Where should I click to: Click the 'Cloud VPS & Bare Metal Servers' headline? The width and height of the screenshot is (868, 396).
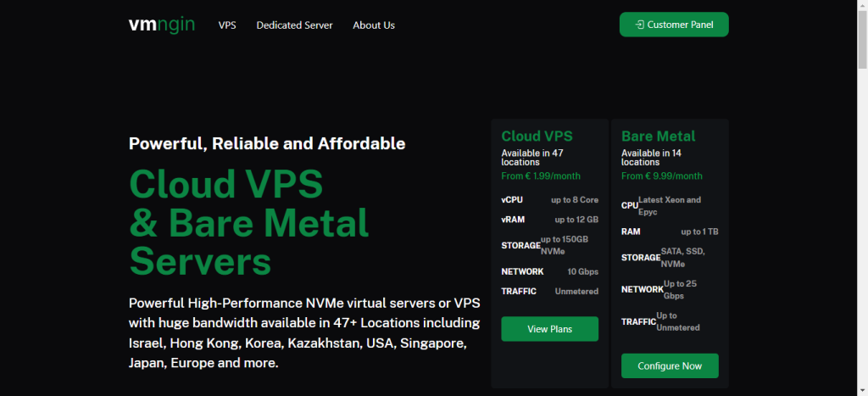[249, 223]
